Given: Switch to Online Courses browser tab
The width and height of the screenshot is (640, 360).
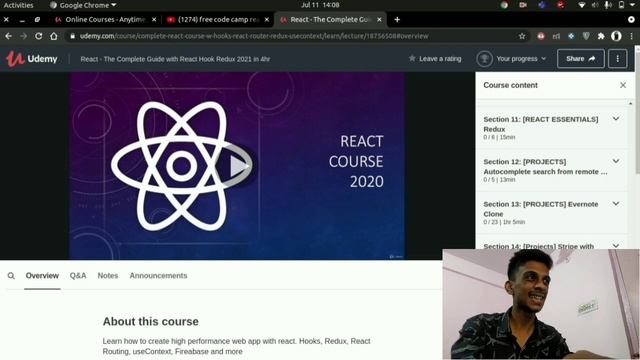Looking at the screenshot, I should click(105, 20).
